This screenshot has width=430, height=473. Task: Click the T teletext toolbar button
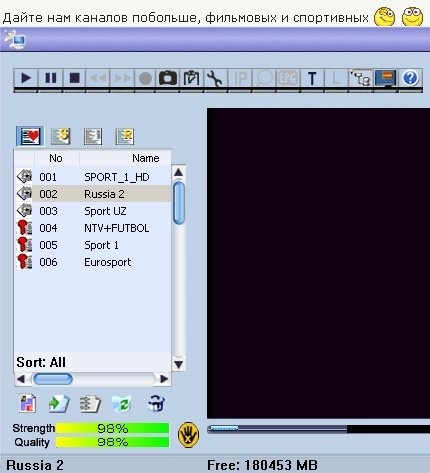pyautogui.click(x=312, y=78)
